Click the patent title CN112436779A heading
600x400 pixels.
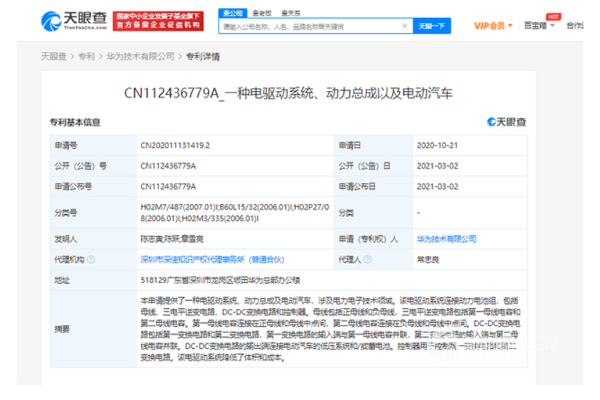(288, 93)
